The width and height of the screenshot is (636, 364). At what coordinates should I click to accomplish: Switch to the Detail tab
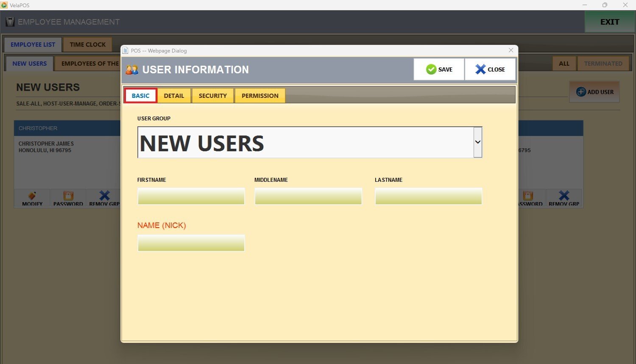pyautogui.click(x=174, y=96)
